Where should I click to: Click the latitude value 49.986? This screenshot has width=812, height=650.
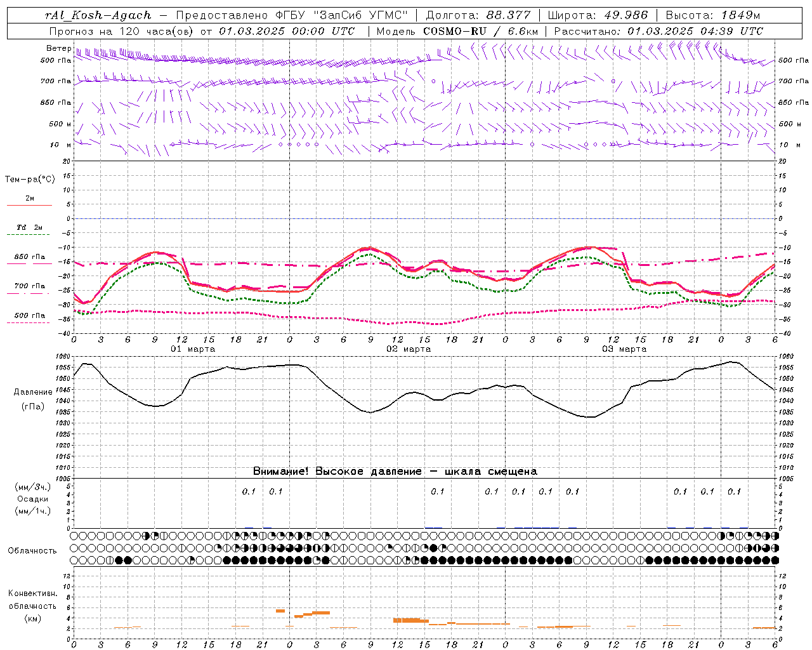pyautogui.click(x=625, y=15)
